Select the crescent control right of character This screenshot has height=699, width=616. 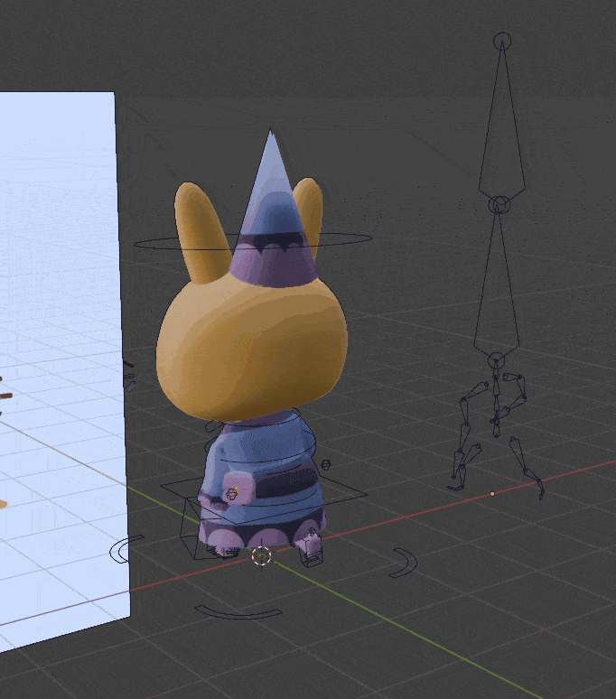click(404, 563)
